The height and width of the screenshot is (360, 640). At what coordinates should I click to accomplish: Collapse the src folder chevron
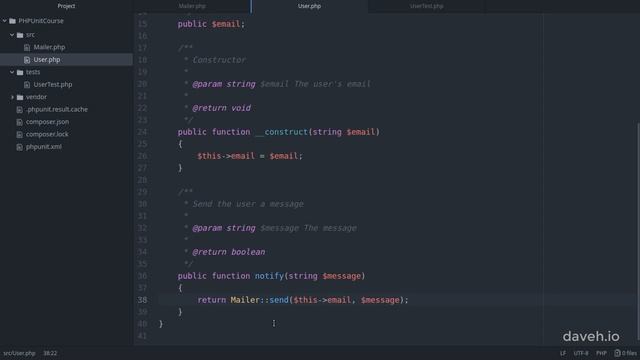[12, 35]
